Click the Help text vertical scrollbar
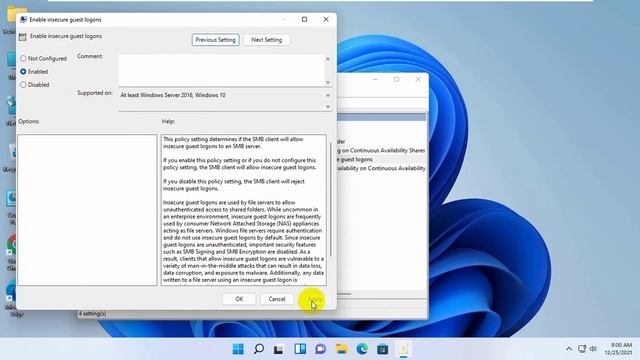The image size is (640, 360). pos(330,199)
